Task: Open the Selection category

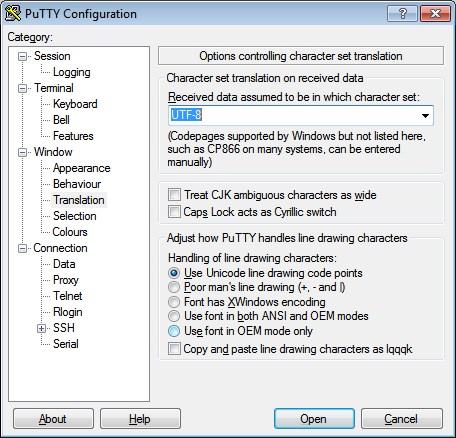Action: coord(75,216)
